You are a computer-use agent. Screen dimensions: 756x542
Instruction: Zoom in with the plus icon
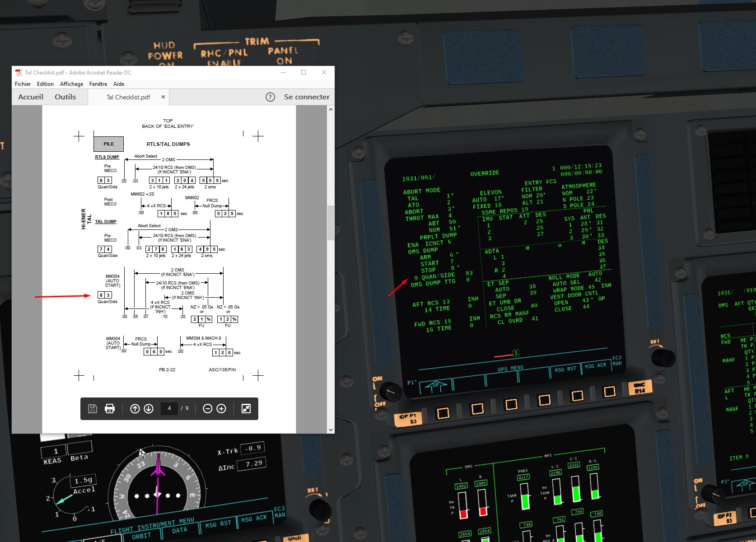[221, 409]
